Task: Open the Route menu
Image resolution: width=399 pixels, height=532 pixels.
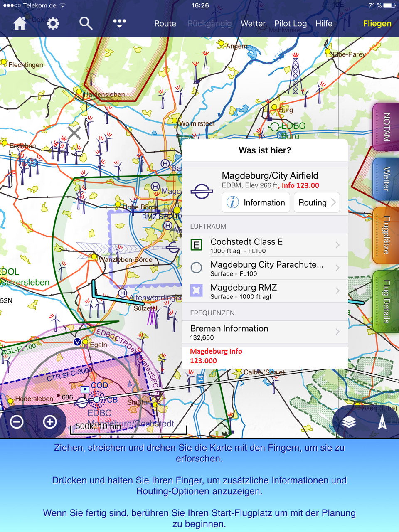Action: point(165,24)
